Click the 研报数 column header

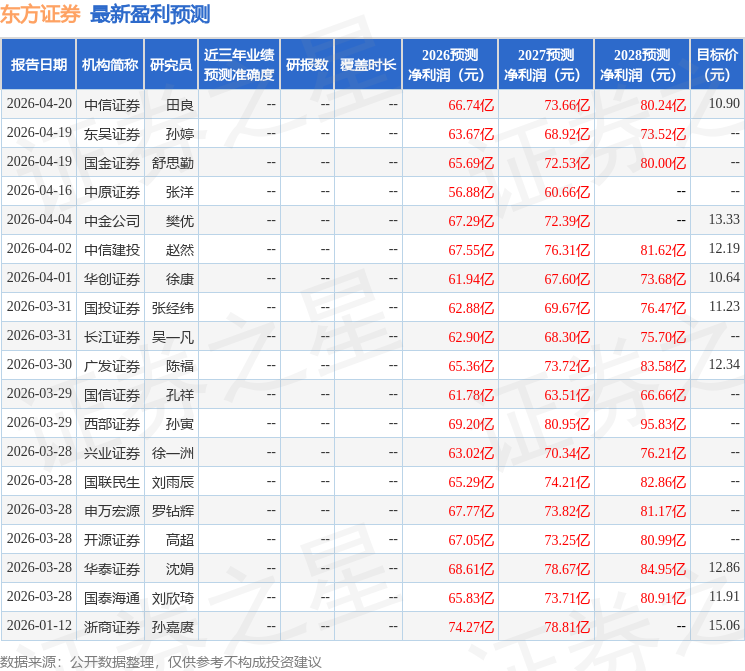307,65
